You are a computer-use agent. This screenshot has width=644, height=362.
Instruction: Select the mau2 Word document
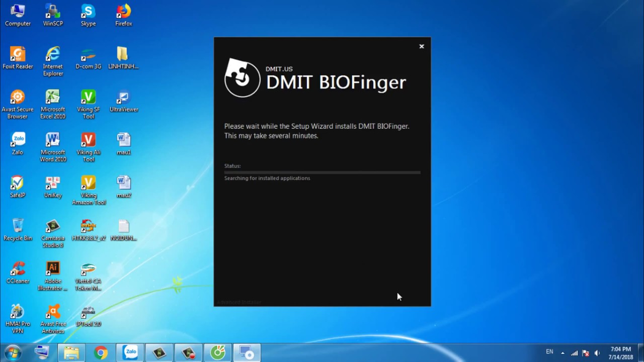point(123,187)
